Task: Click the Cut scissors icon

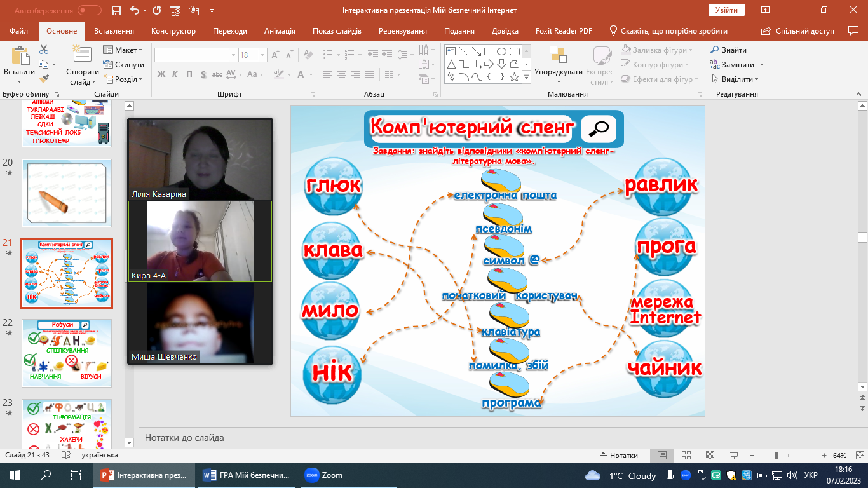Action: pyautogui.click(x=44, y=50)
